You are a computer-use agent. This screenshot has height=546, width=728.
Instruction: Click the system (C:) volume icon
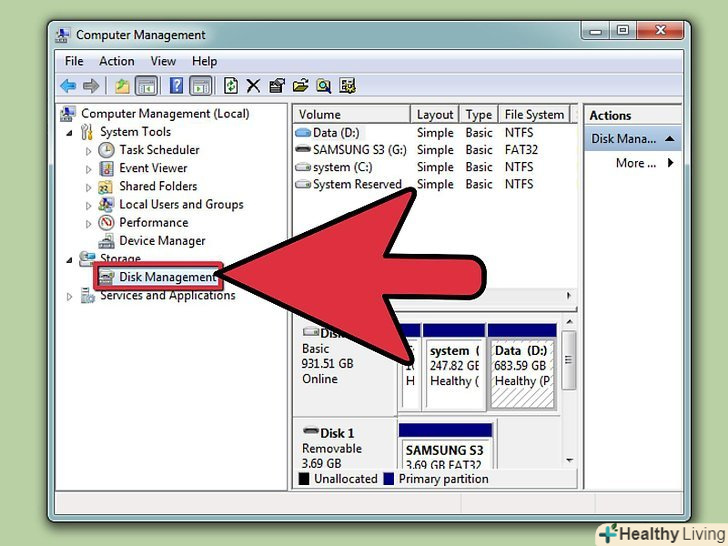303,167
